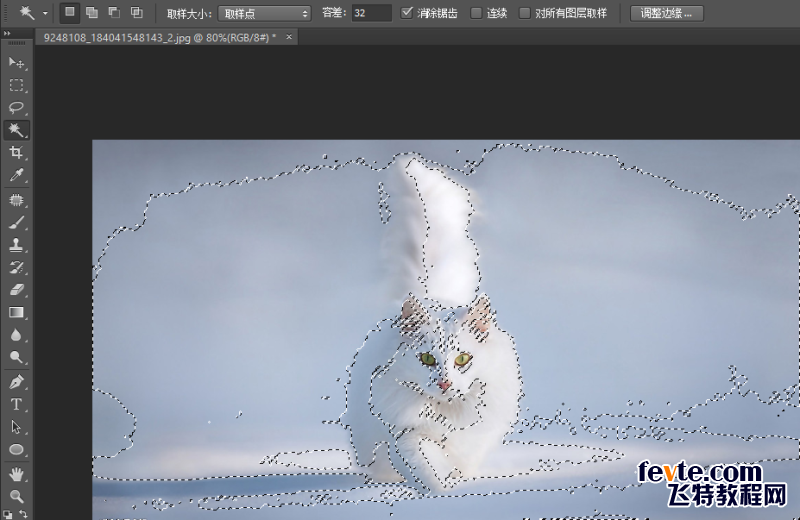
Task: Enable the 连续 contiguous checkbox
Action: [x=476, y=13]
